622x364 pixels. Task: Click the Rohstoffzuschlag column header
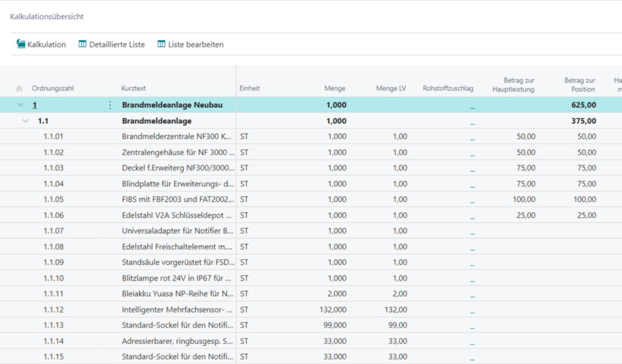tap(448, 89)
